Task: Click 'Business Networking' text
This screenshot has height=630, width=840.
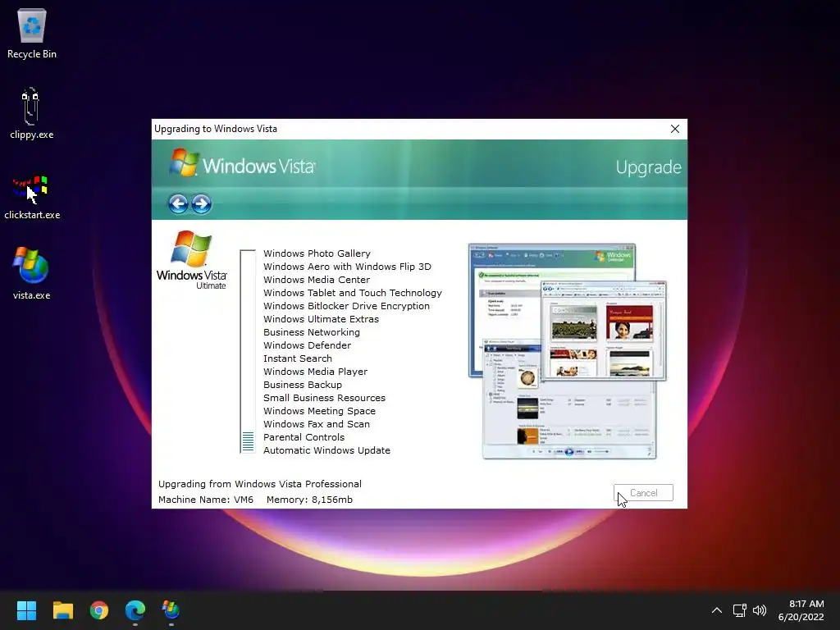Action: tap(311, 332)
